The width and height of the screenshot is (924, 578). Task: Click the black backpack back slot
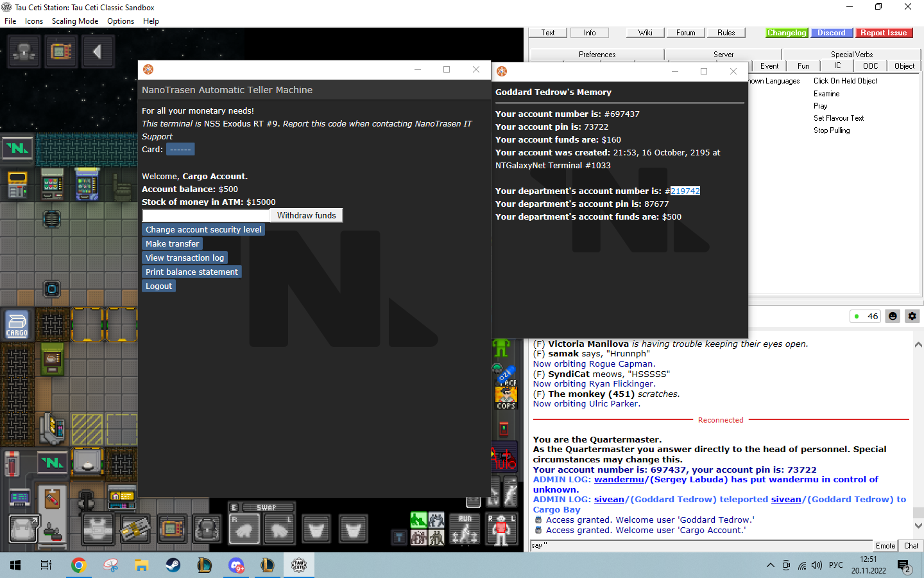[208, 529]
